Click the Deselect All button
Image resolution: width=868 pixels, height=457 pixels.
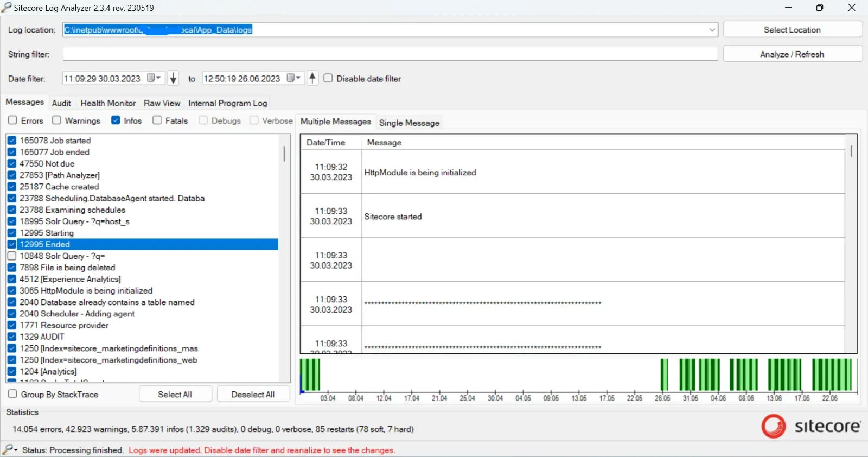pos(253,395)
